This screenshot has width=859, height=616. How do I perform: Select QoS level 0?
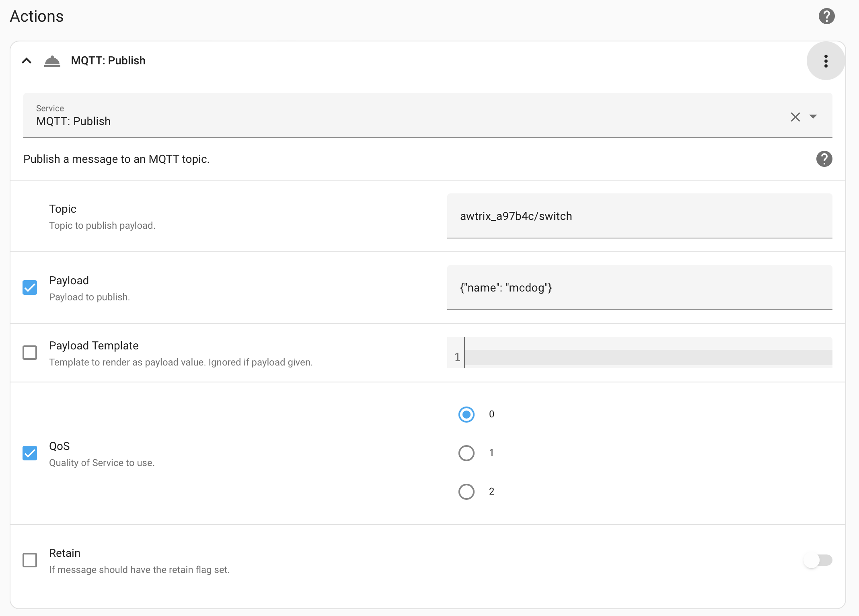(466, 415)
